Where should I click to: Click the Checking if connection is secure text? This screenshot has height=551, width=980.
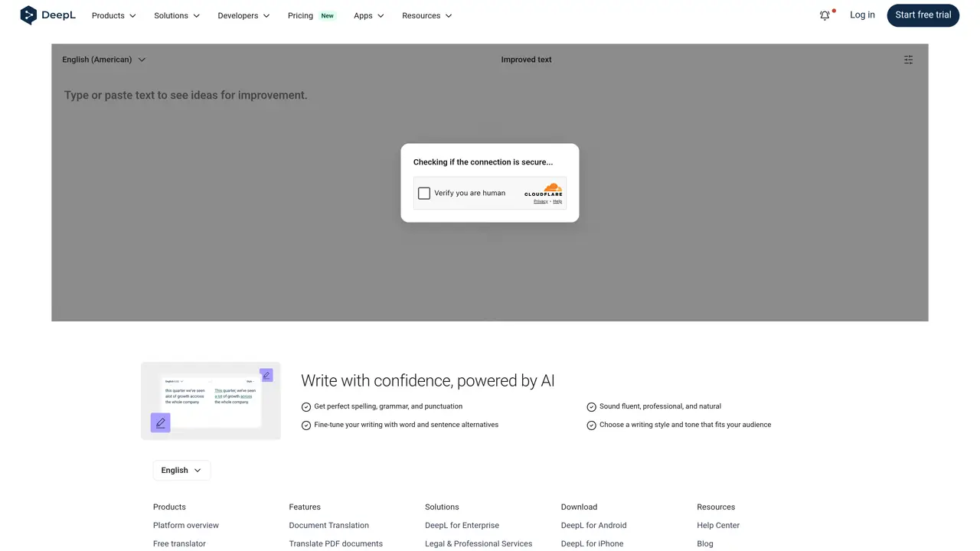click(x=483, y=162)
